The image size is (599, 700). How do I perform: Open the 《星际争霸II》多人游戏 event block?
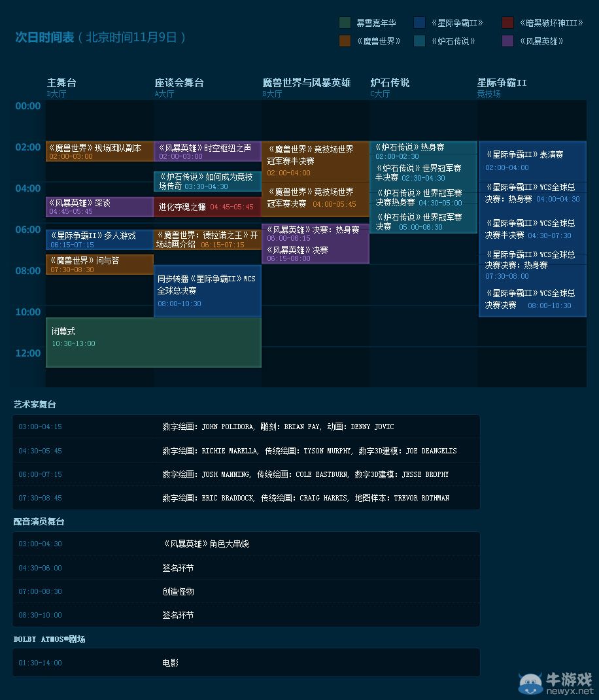pyautogui.click(x=99, y=239)
